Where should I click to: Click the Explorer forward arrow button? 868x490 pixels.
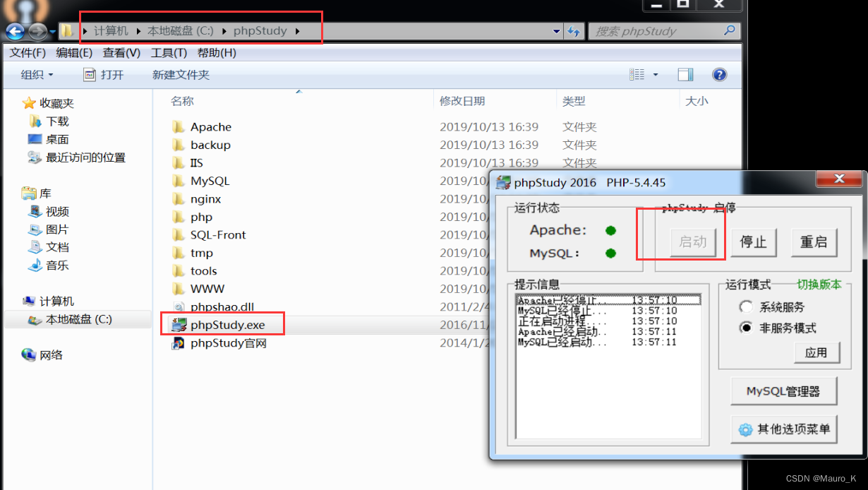pos(37,31)
